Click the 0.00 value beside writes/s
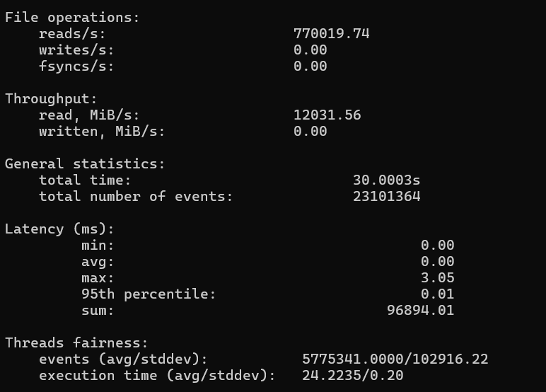Image resolution: width=546 pixels, height=392 pixels. click(310, 50)
